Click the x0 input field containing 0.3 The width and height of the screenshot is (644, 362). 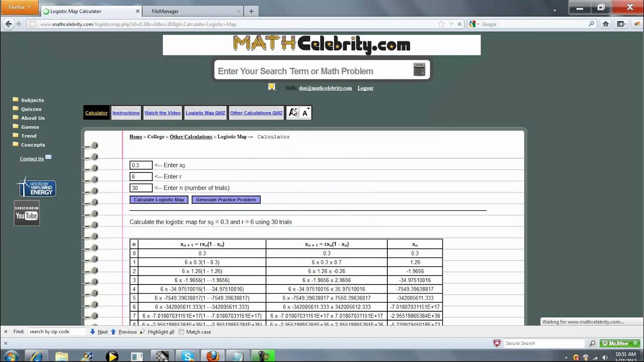tap(141, 165)
